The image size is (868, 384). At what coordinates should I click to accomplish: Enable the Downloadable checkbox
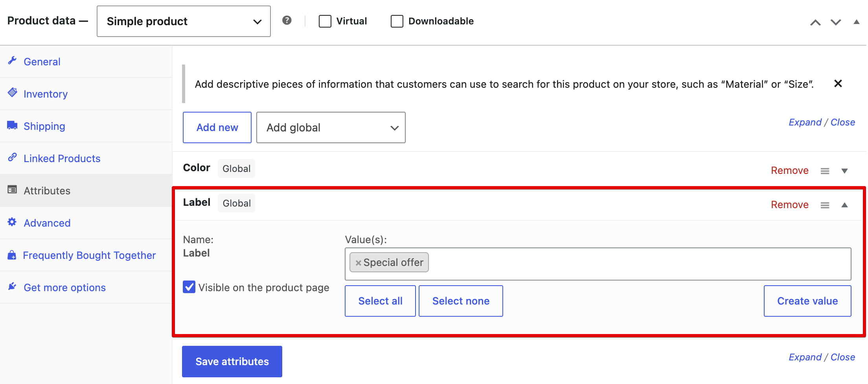(x=397, y=21)
